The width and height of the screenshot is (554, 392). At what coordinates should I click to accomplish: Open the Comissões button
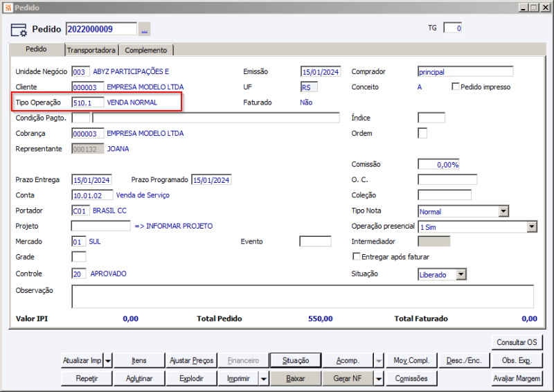411,379
